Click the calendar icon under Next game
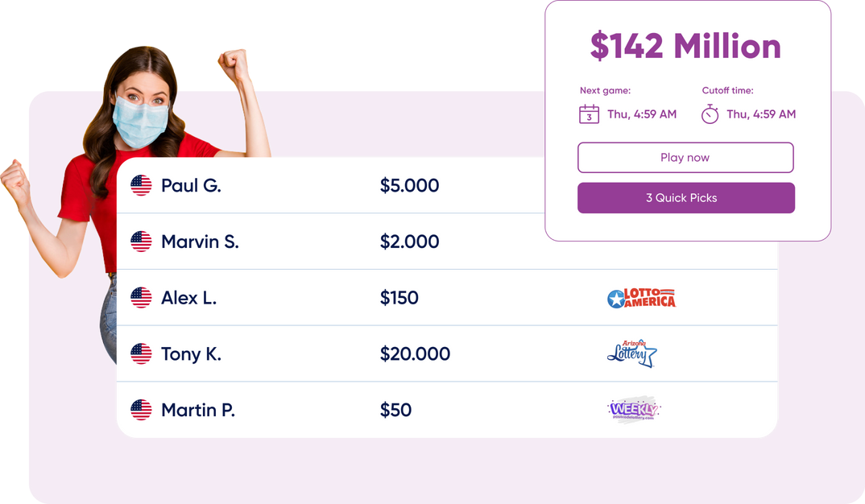This screenshot has height=504, width=865. [589, 114]
